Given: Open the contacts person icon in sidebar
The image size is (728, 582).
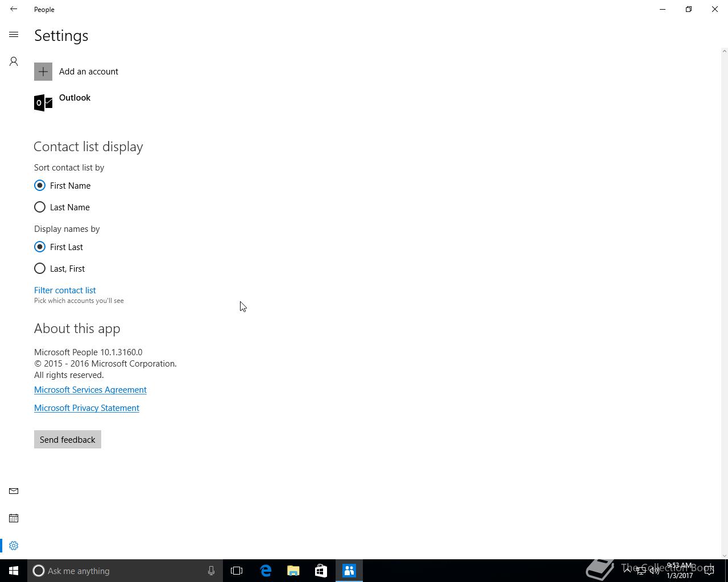Looking at the screenshot, I should (14, 61).
